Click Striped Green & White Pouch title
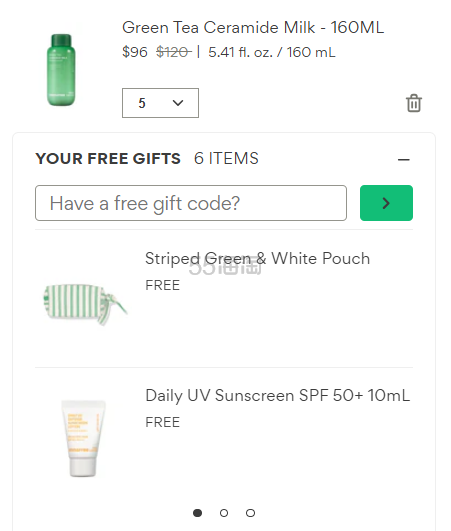The image size is (451, 531). click(x=257, y=259)
